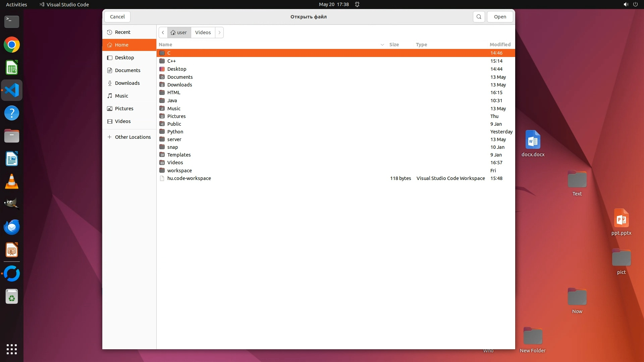Open Show Applications grid
This screenshot has height=362, width=644.
click(12, 349)
